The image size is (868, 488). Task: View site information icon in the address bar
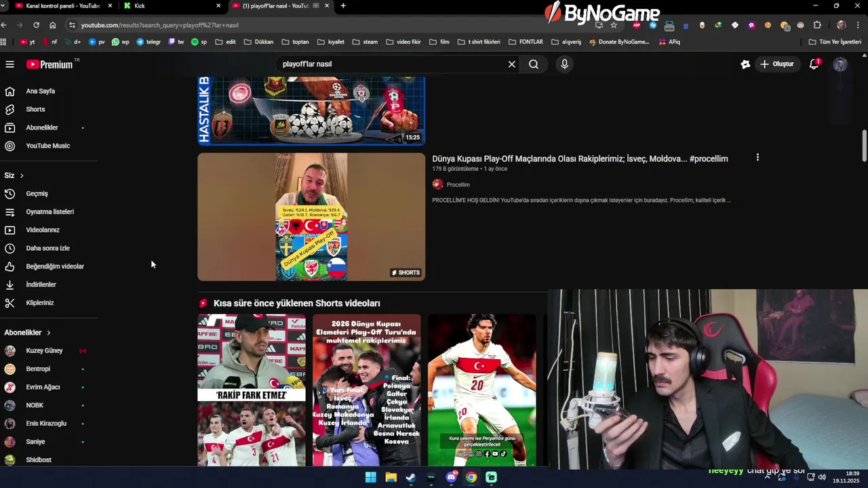click(72, 25)
